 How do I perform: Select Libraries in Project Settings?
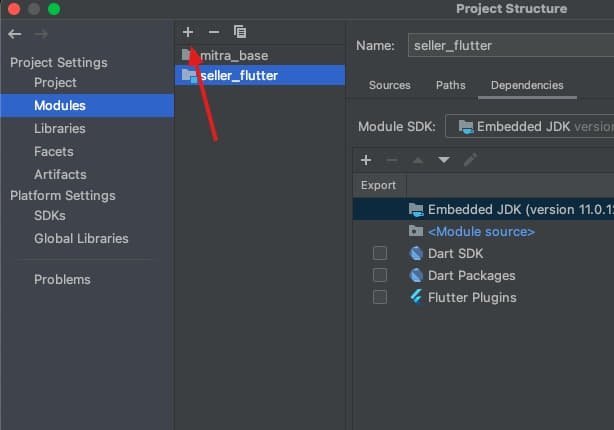point(60,128)
